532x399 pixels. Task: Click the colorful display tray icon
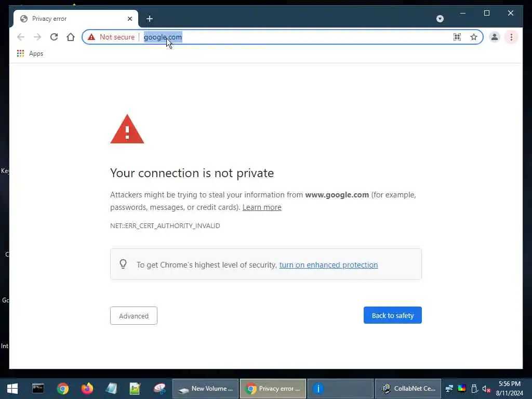point(462,389)
